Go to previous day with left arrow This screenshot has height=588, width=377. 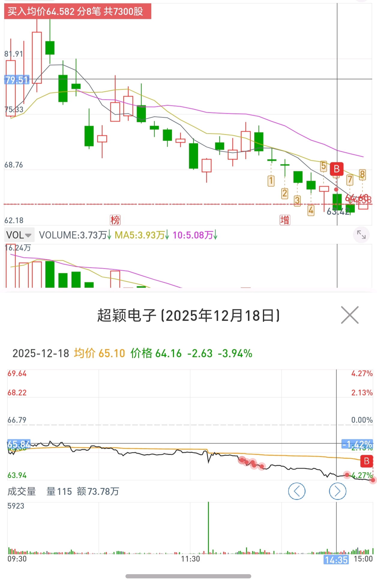297,491
